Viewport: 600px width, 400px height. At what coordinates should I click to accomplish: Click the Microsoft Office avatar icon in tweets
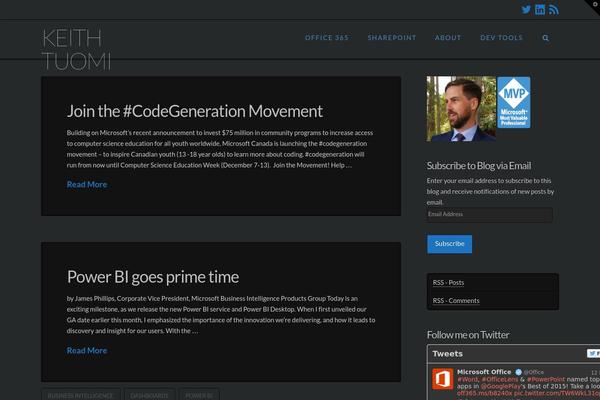point(442,379)
